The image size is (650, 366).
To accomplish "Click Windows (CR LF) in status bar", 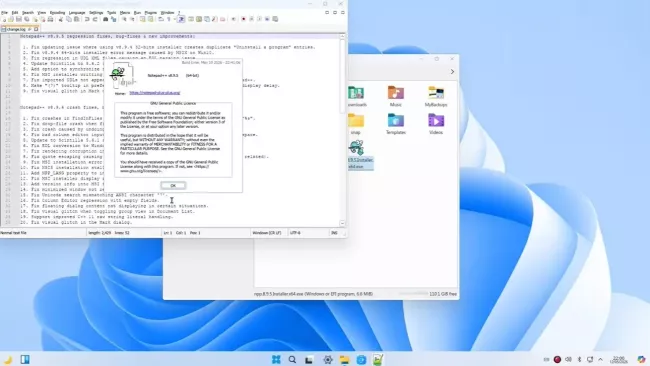I will point(267,233).
